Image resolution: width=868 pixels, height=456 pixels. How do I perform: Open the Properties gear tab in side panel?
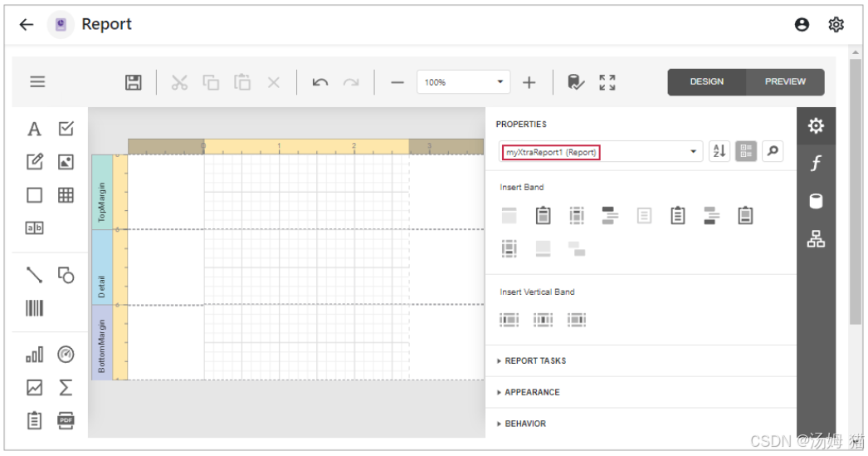click(816, 125)
